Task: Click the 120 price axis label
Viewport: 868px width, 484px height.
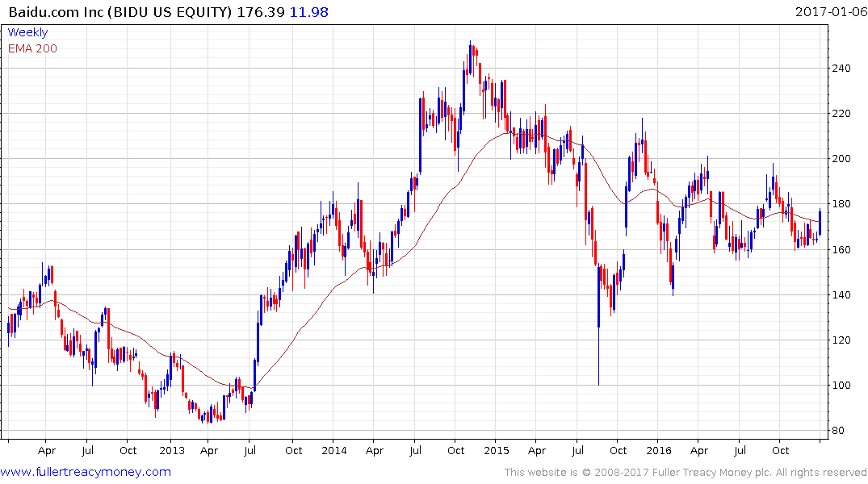Action: point(841,340)
